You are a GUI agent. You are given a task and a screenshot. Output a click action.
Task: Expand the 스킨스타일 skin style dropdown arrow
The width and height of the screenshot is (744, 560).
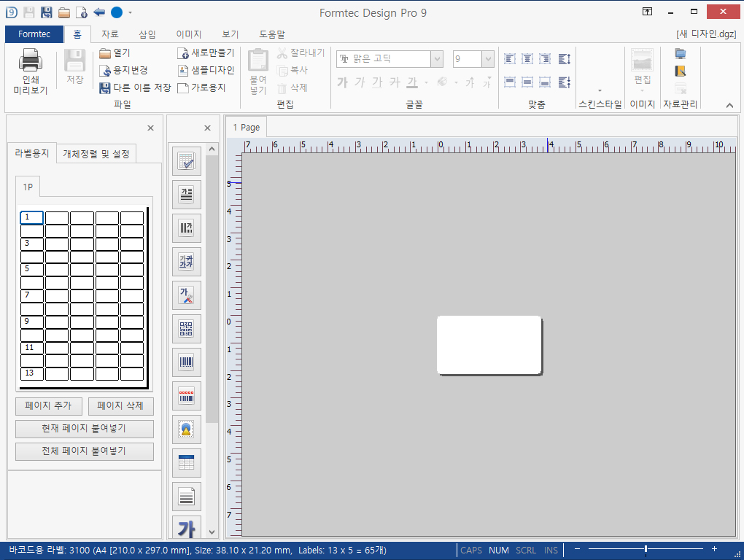(600, 90)
